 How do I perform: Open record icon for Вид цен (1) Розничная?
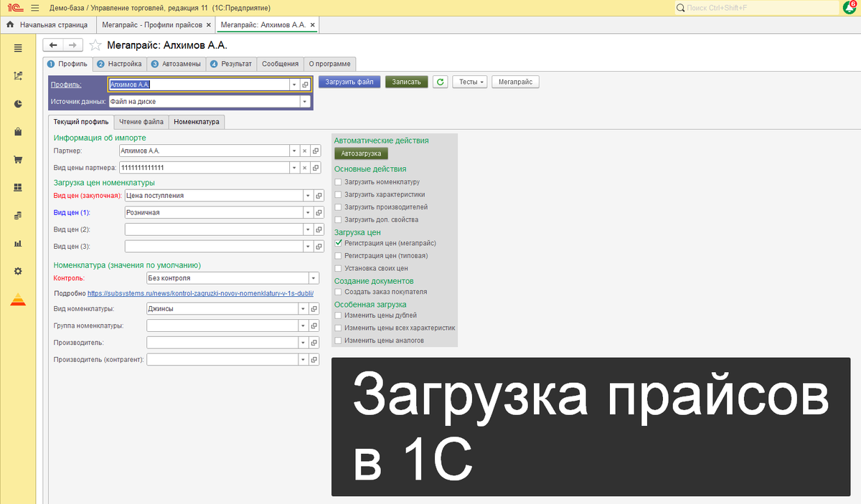(x=319, y=213)
